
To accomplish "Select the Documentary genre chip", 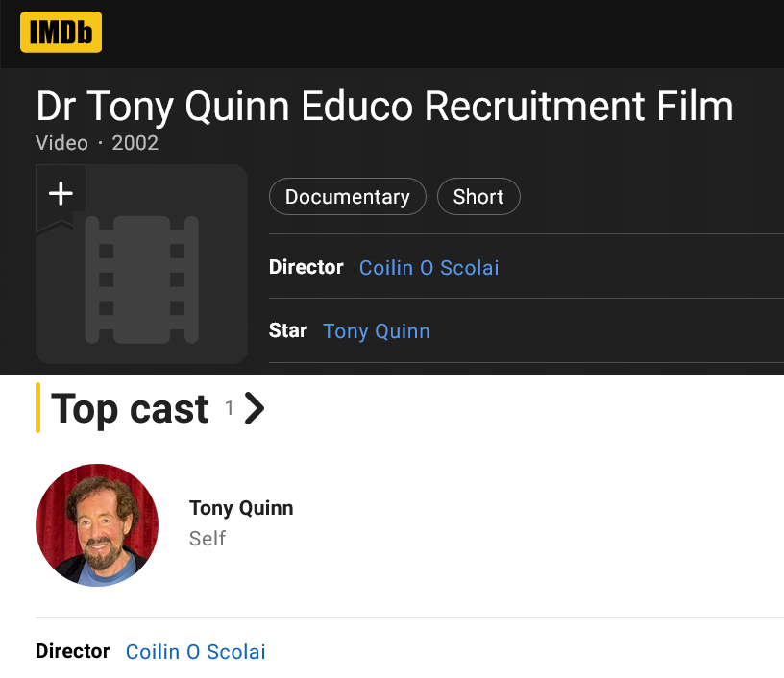I will [347, 197].
